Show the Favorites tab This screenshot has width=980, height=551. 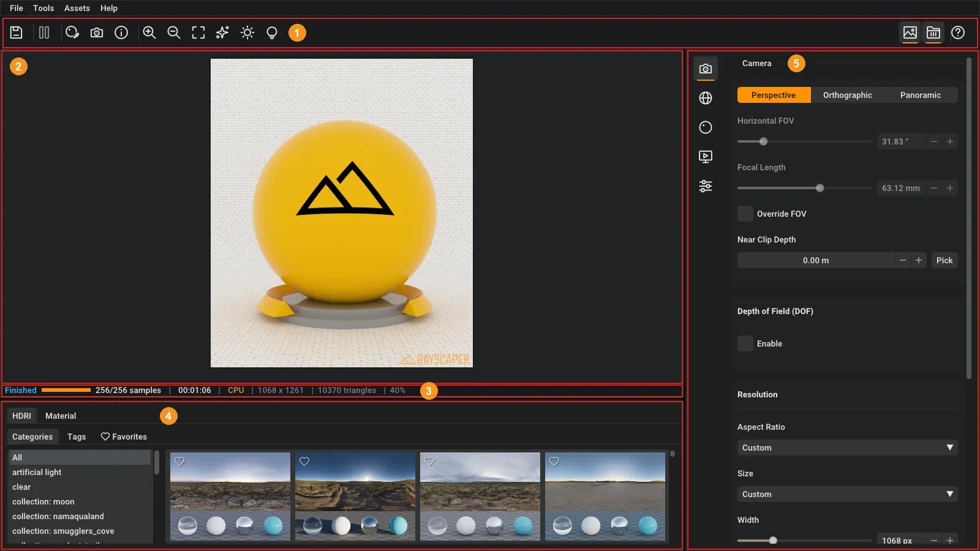coord(124,437)
